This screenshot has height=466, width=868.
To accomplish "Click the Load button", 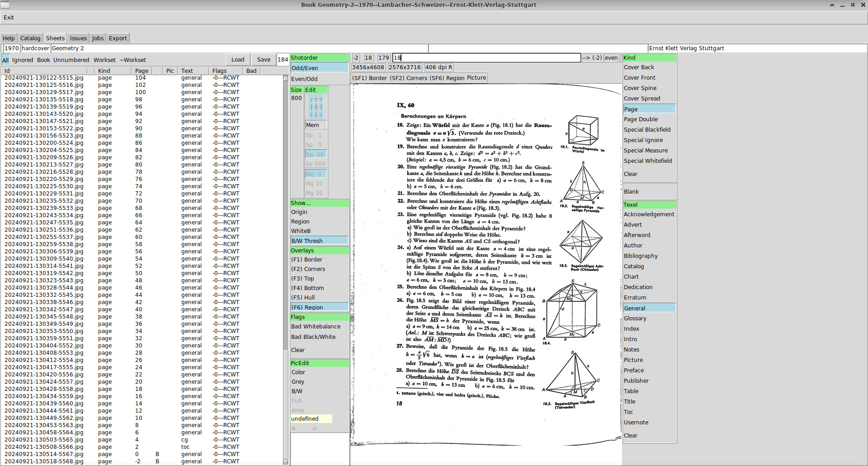I will click(x=238, y=60).
